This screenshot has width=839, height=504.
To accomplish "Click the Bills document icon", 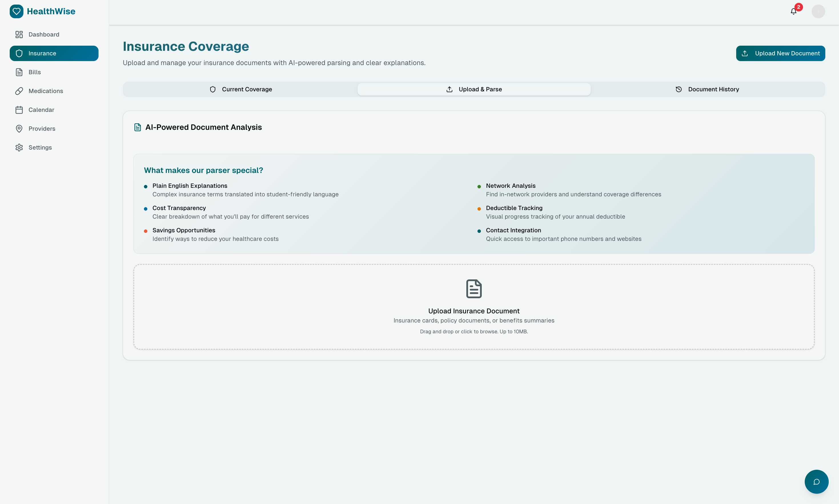I will (19, 72).
